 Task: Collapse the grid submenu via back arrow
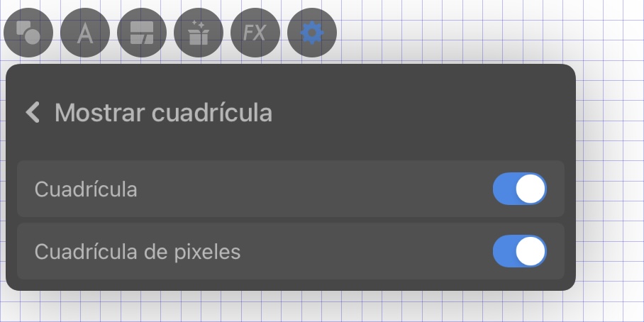[x=33, y=112]
